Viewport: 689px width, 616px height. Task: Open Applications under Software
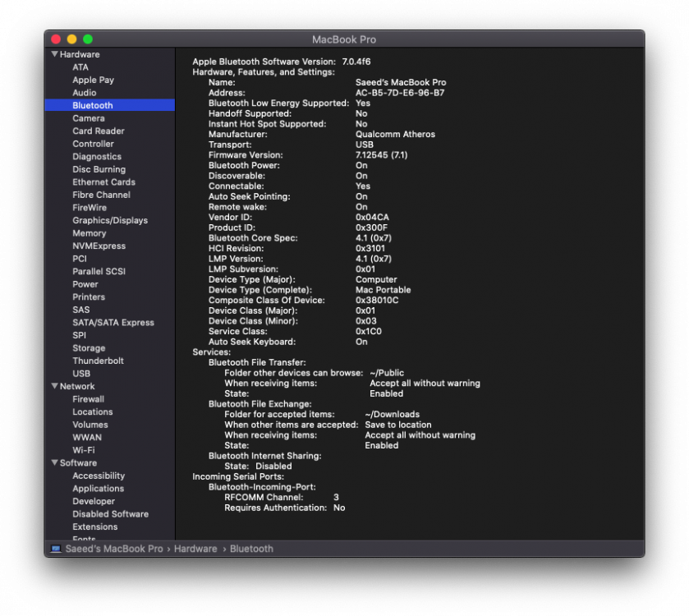98,489
